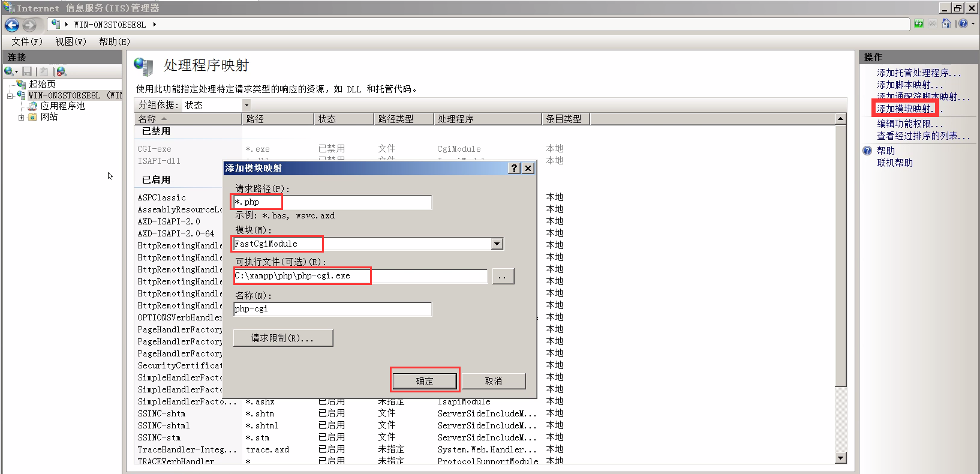Image resolution: width=980 pixels, height=474 pixels.
Task: Collapse the WIN-ON3STOESE8L server node
Action: pyautogui.click(x=10, y=95)
